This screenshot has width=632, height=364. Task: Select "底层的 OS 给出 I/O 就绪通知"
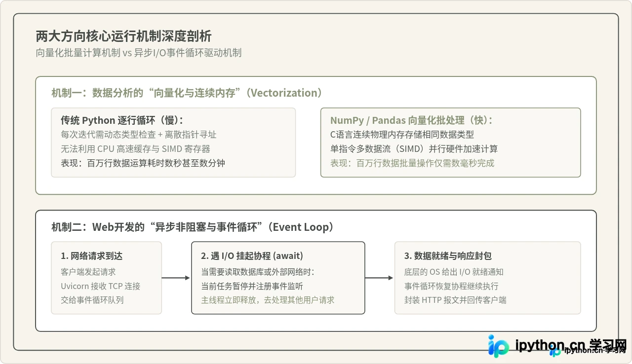pos(454,272)
